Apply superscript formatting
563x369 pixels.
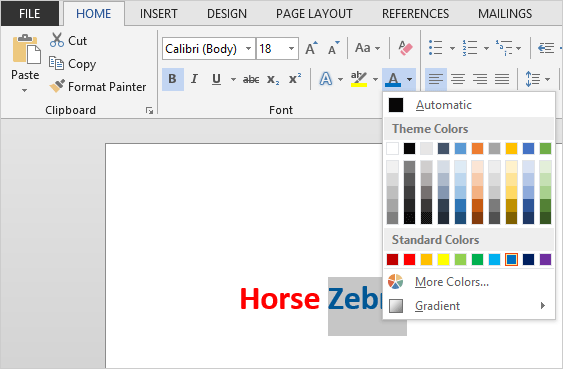click(x=295, y=79)
